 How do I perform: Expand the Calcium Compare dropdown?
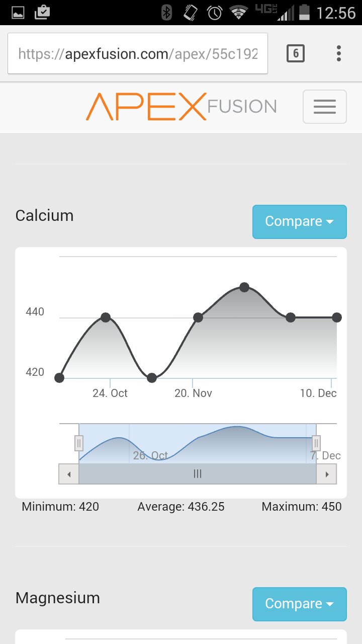300,221
